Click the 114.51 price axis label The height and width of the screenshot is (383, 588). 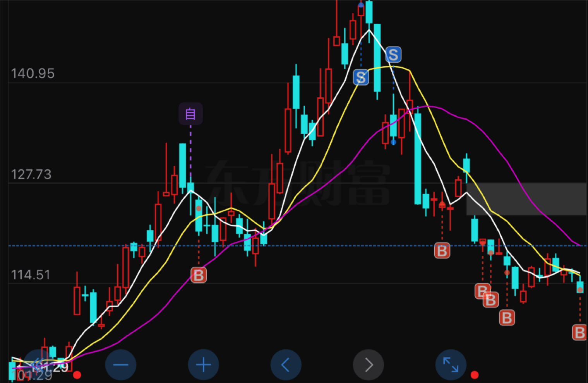[31, 275]
